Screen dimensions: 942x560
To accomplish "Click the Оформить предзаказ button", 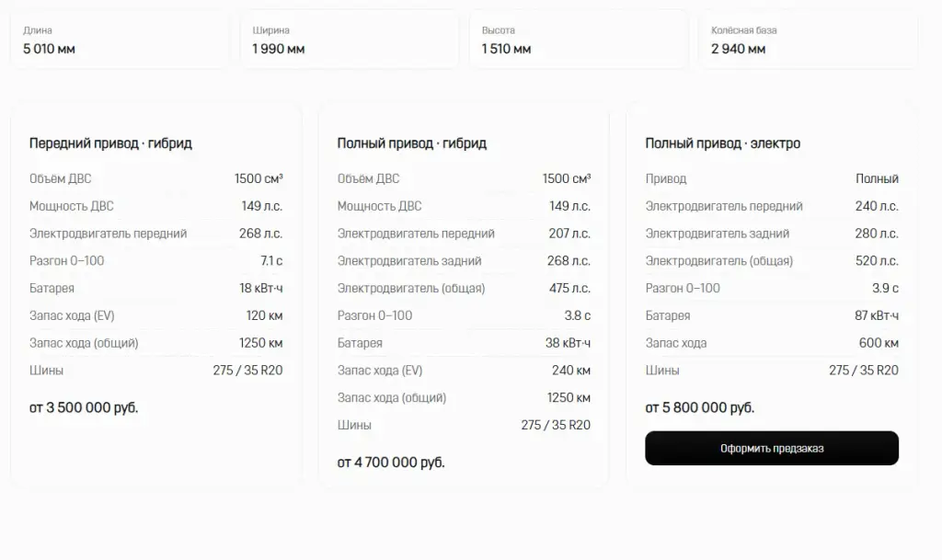I will click(x=772, y=448).
